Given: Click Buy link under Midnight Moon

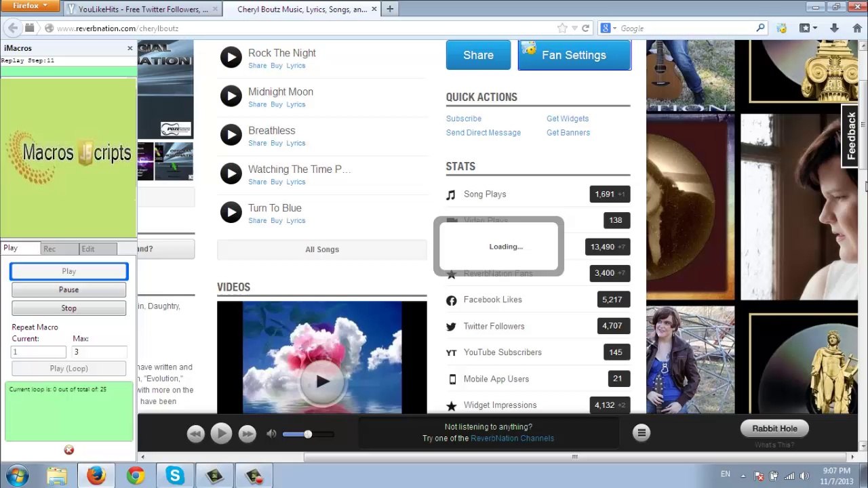Looking at the screenshot, I should click(x=277, y=104).
